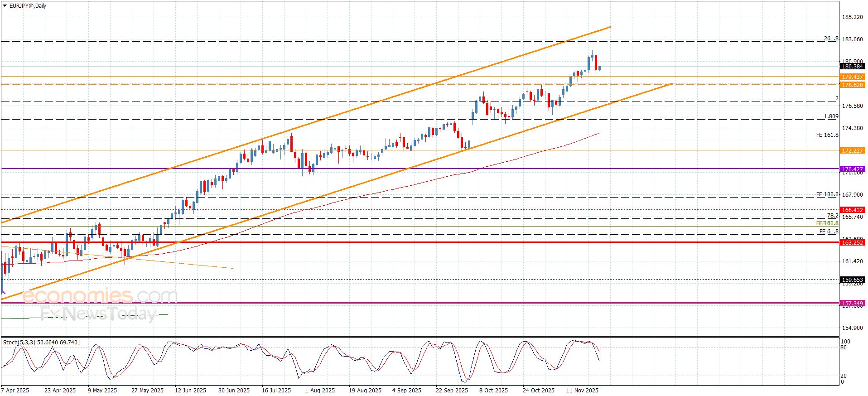Select the 154.900 price axis label
868x396 pixels.
click(x=852, y=328)
